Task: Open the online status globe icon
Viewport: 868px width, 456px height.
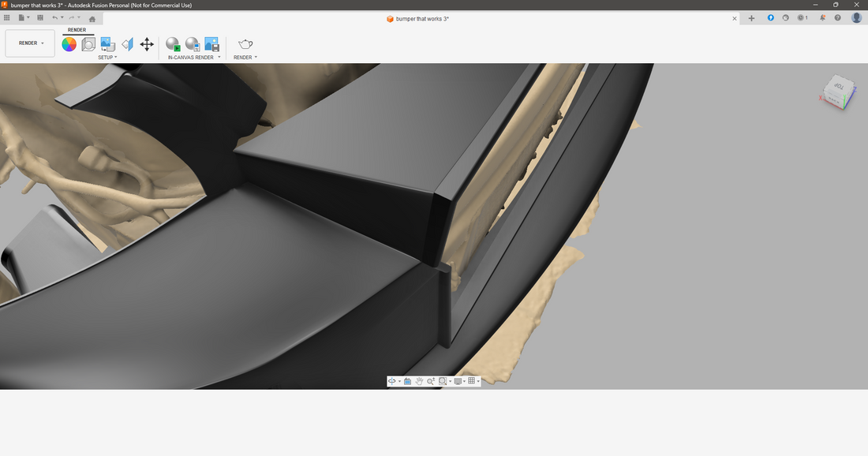Action: click(x=785, y=17)
